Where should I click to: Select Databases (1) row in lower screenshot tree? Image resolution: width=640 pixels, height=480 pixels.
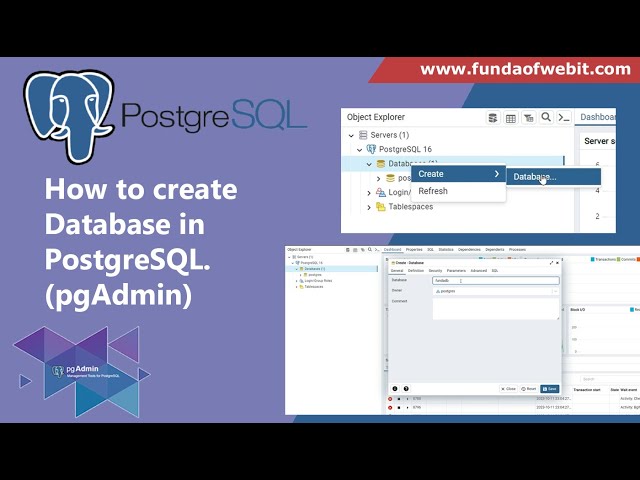coord(332,269)
